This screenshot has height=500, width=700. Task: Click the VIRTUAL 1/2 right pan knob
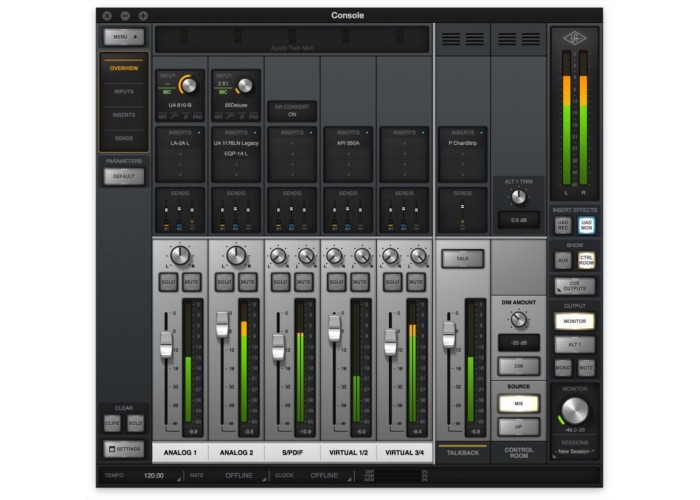[x=362, y=256]
